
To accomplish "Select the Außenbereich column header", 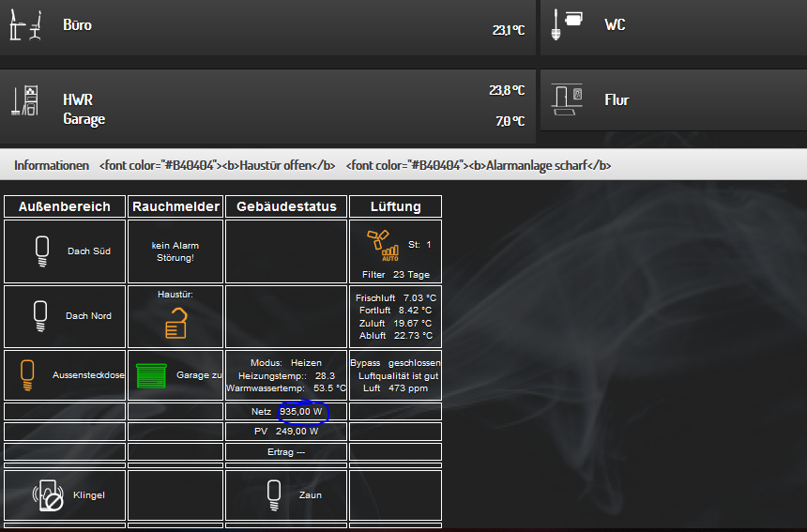I will (x=65, y=206).
